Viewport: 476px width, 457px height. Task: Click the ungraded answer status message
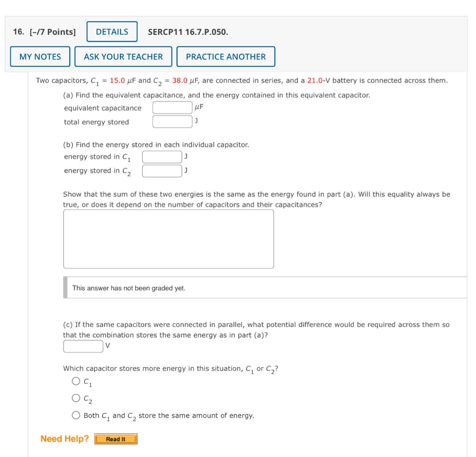tap(129, 288)
